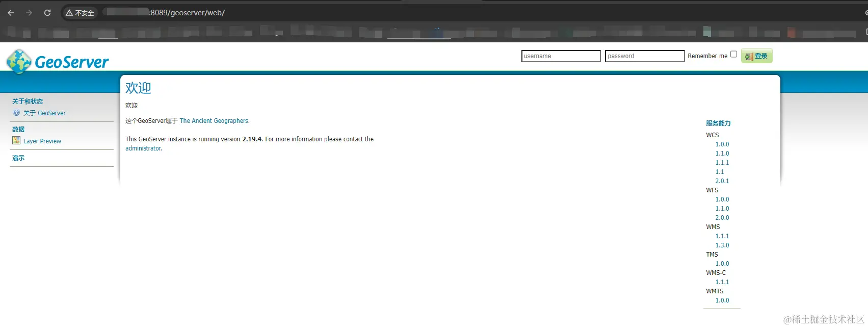
Task: Click the WCS service label
Action: pos(713,135)
